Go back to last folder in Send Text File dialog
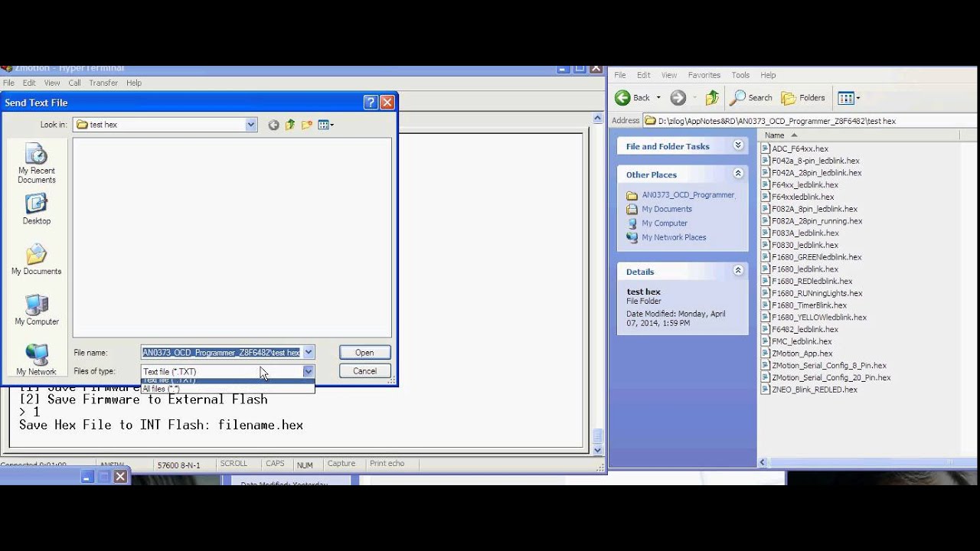The image size is (980, 551). (273, 125)
